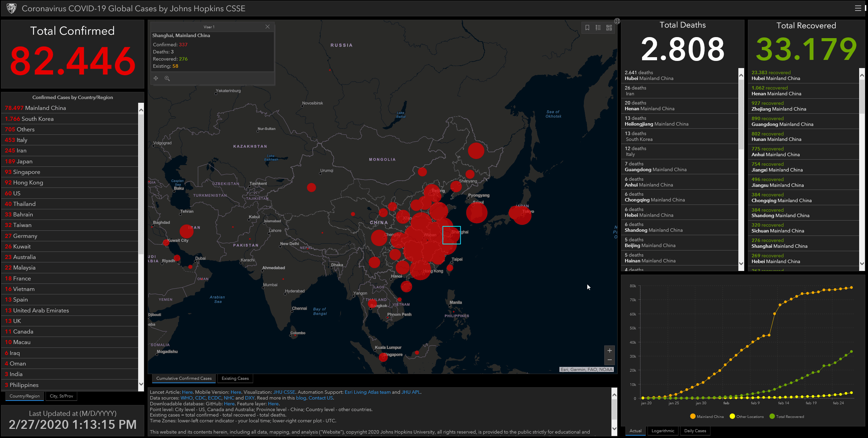Close the Shanghai info popup

(x=267, y=27)
